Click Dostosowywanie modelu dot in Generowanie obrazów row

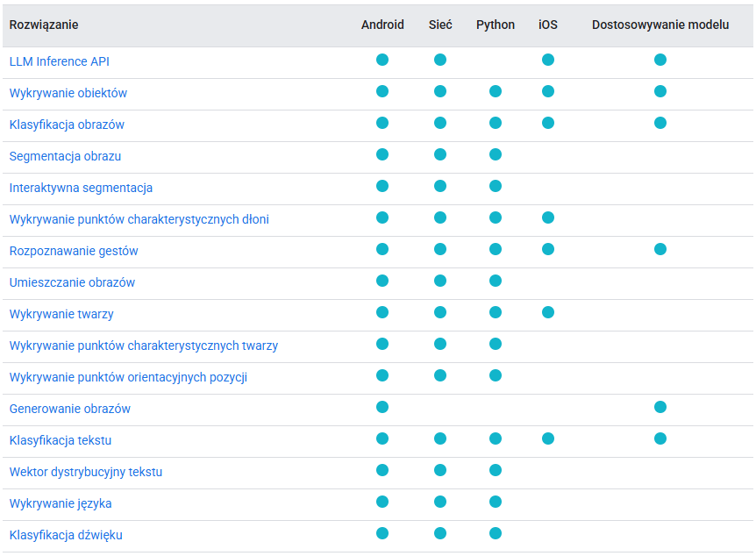pyautogui.click(x=660, y=408)
